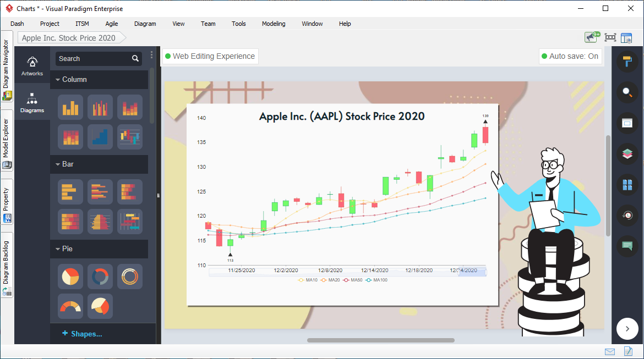Click the canvas vertical scrollbar

608,185
